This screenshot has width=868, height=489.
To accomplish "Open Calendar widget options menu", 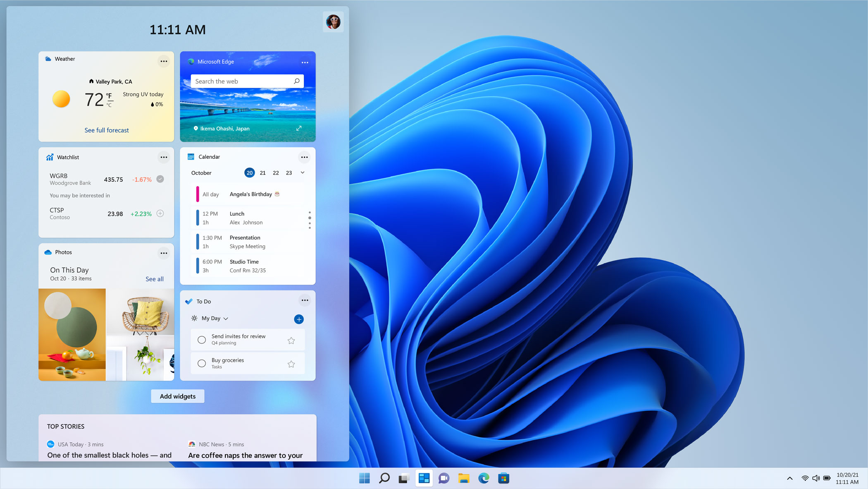I will point(304,157).
